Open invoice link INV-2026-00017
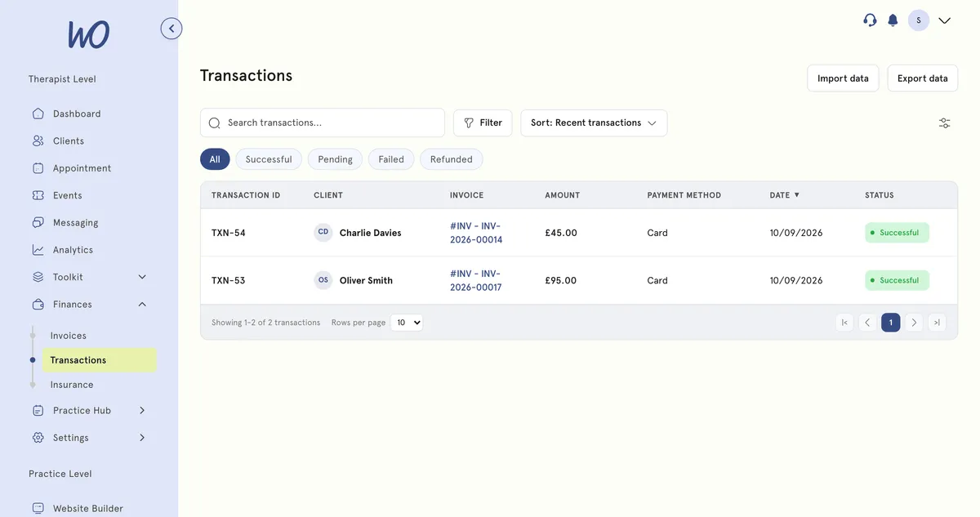The height and width of the screenshot is (517, 980). [x=476, y=280]
